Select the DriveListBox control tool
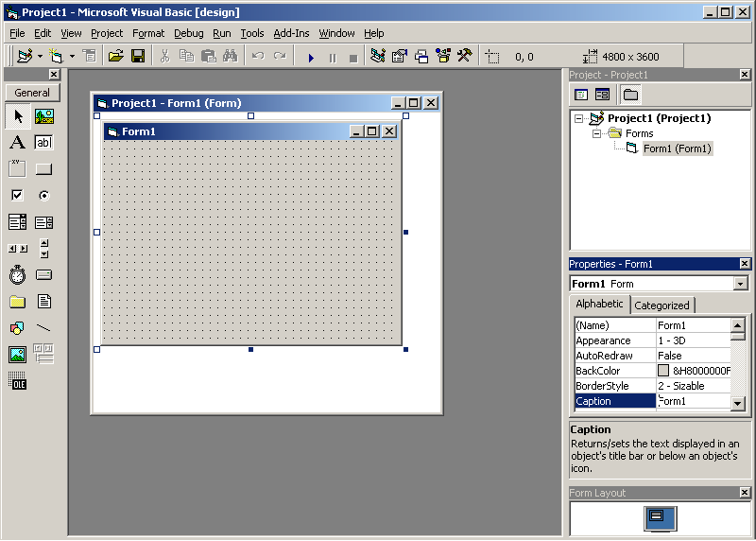The width and height of the screenshot is (756, 541). [x=43, y=275]
